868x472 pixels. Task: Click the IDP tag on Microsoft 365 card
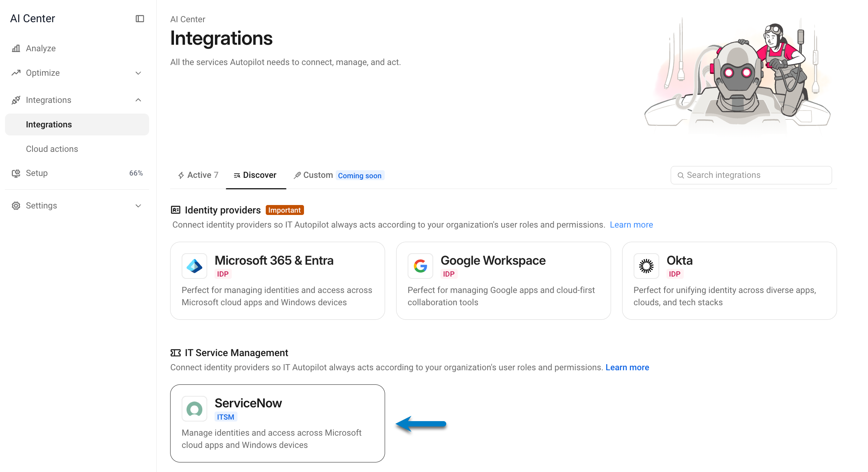click(x=223, y=274)
